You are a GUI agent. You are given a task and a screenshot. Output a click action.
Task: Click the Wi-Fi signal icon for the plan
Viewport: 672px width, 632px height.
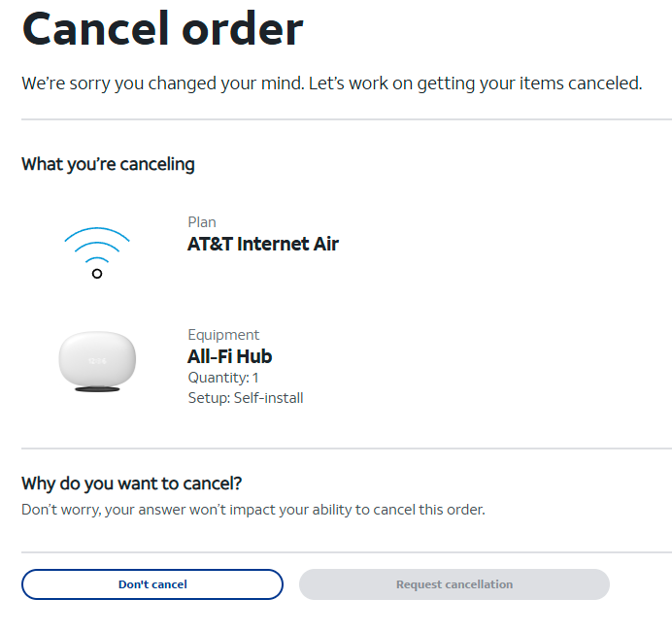coord(97,252)
